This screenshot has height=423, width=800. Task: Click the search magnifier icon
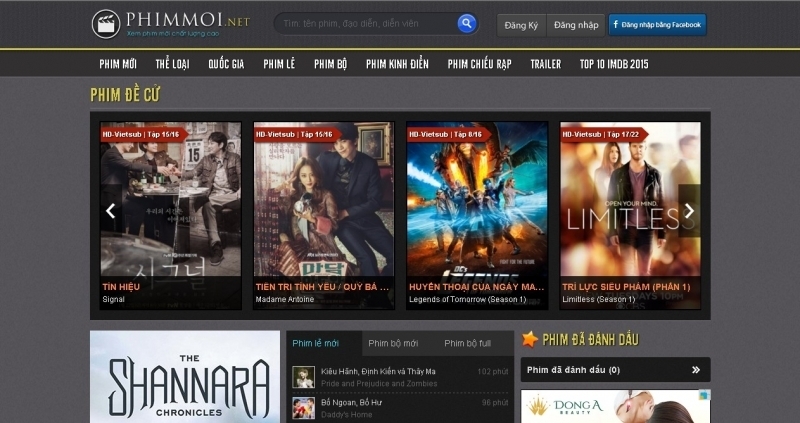click(466, 23)
